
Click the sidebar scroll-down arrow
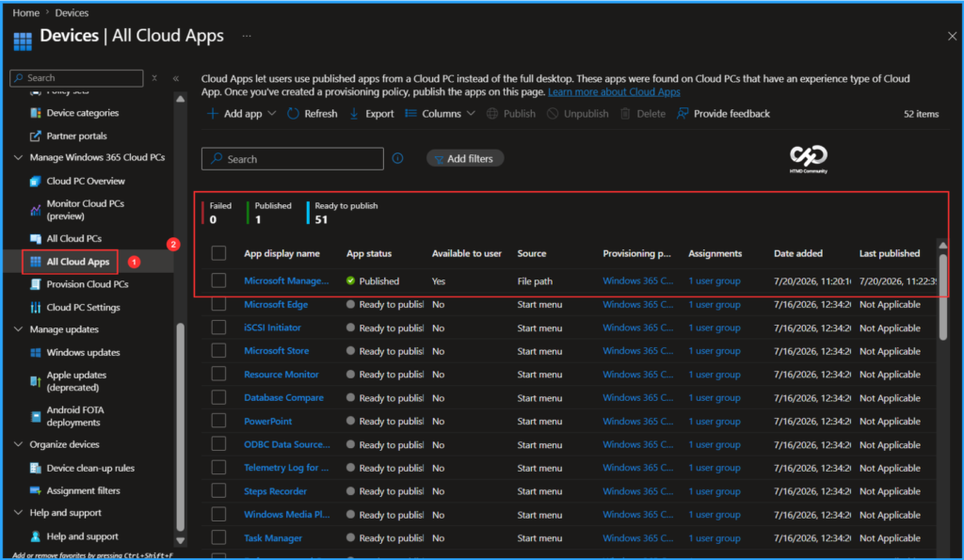pyautogui.click(x=180, y=541)
